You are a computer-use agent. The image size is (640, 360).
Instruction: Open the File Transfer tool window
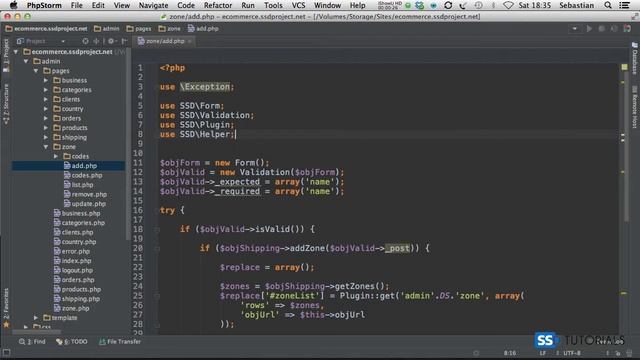120,342
